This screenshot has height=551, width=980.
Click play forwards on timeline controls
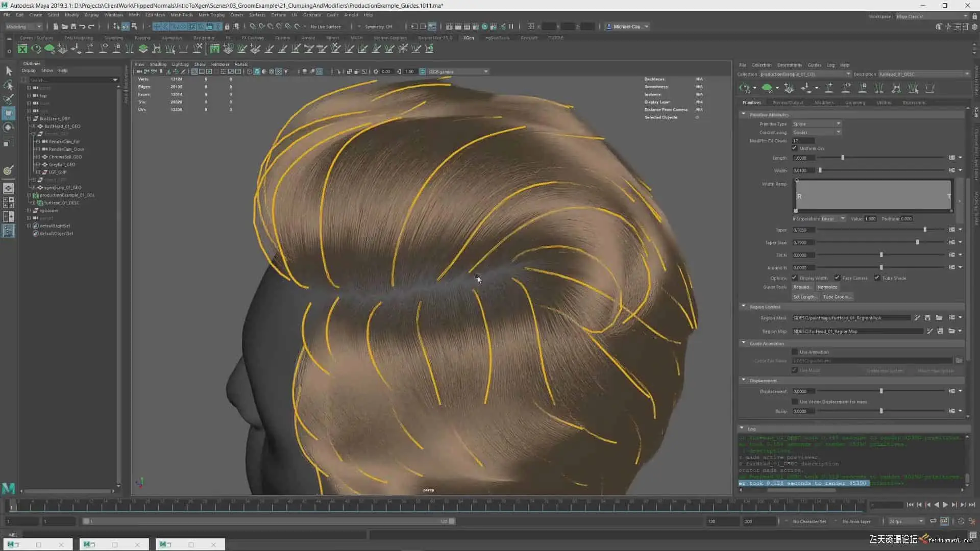tap(945, 505)
